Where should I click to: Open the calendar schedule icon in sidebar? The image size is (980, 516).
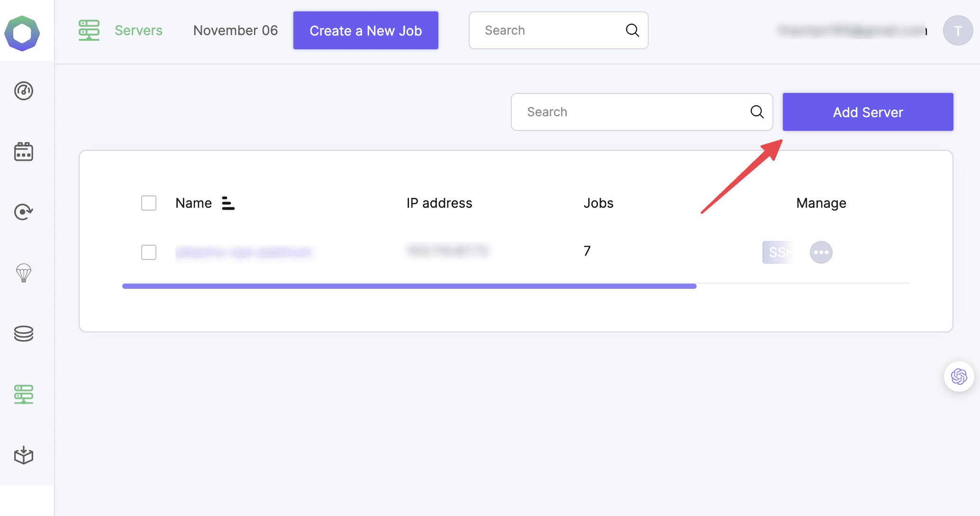24,152
